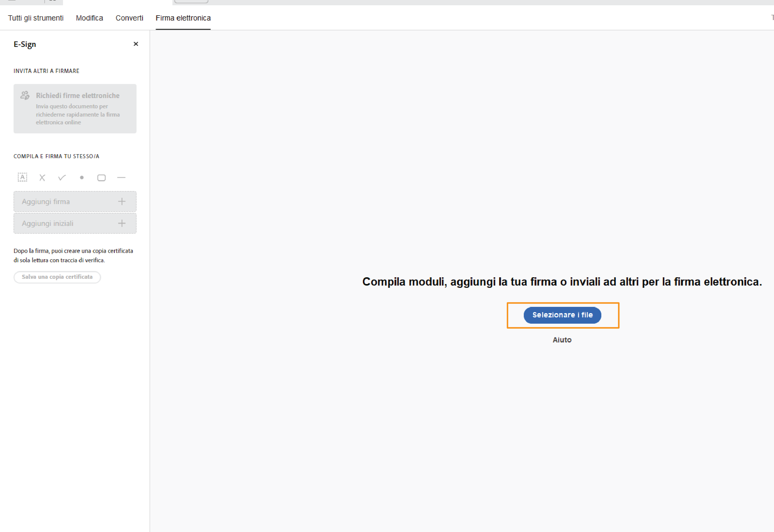Select the Firma elettronica tab

pyautogui.click(x=183, y=18)
